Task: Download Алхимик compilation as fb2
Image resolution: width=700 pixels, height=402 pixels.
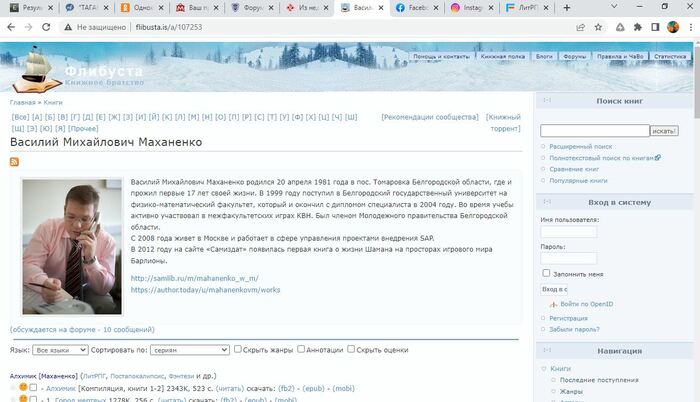Action: click(286, 389)
